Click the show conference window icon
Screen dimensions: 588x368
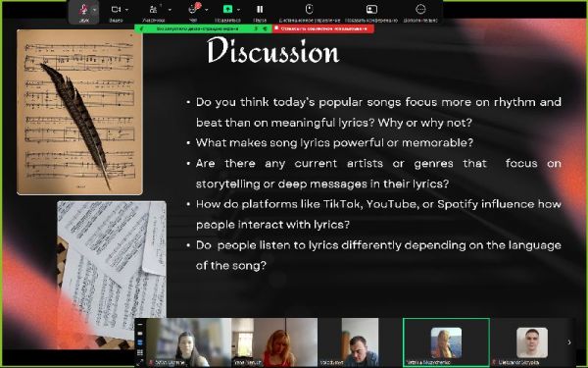pos(371,10)
